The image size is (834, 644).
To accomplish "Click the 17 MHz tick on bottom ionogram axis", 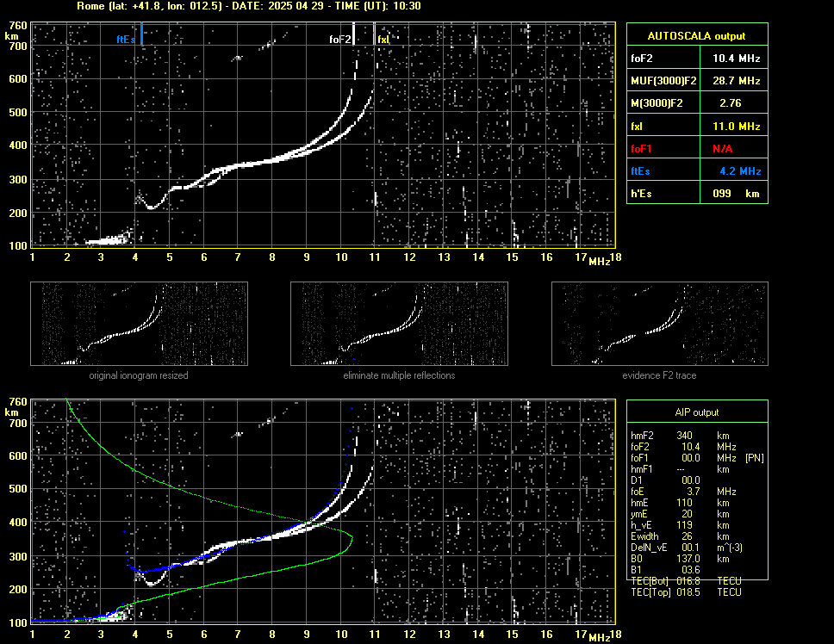I will coord(581,634).
